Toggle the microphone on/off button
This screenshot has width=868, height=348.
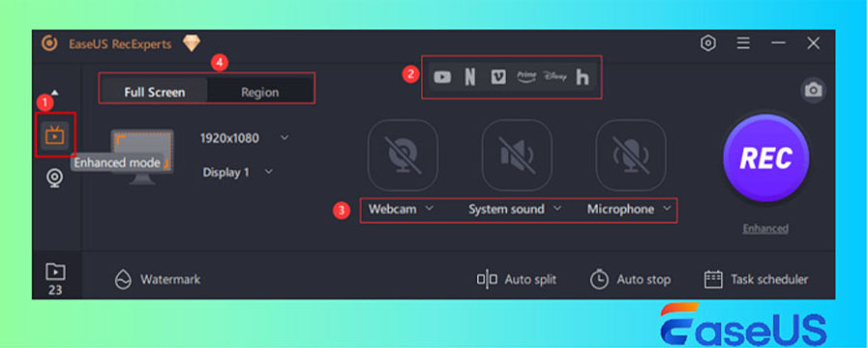coord(631,155)
